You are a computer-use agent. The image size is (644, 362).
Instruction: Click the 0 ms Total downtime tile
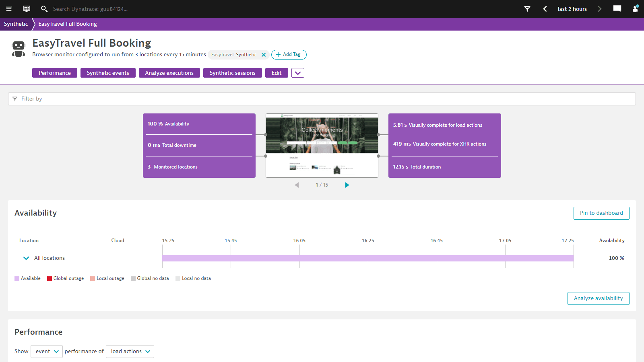coord(199,145)
